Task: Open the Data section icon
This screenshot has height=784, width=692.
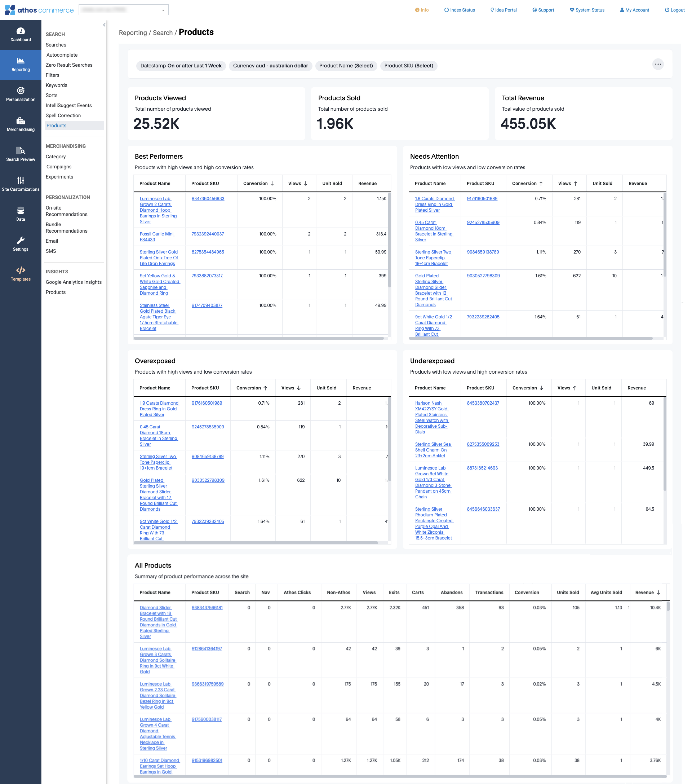Action: coord(21,211)
